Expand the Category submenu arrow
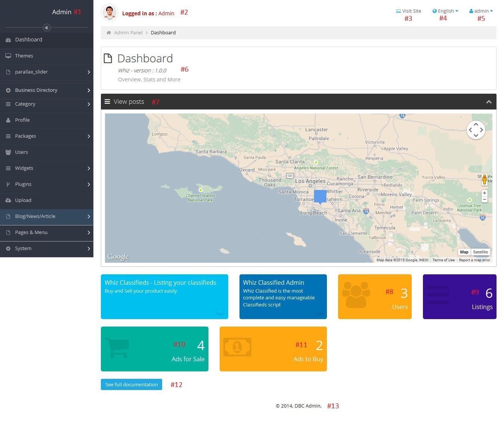 tap(89, 104)
